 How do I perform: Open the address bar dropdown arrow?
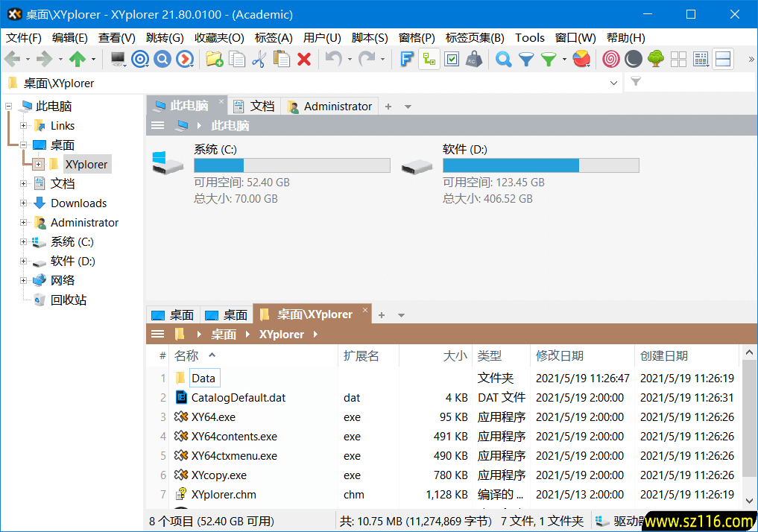[614, 83]
